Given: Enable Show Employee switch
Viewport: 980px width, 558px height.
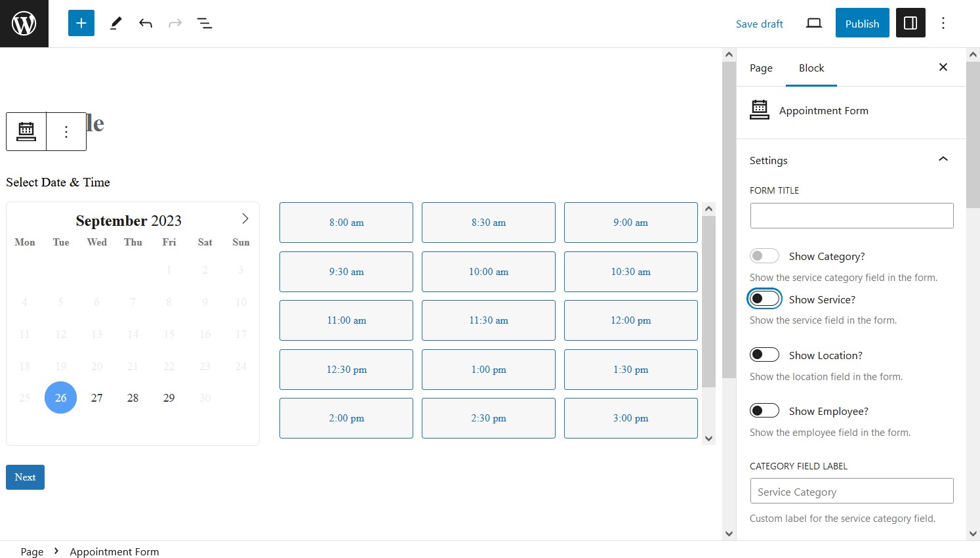Looking at the screenshot, I should (764, 410).
